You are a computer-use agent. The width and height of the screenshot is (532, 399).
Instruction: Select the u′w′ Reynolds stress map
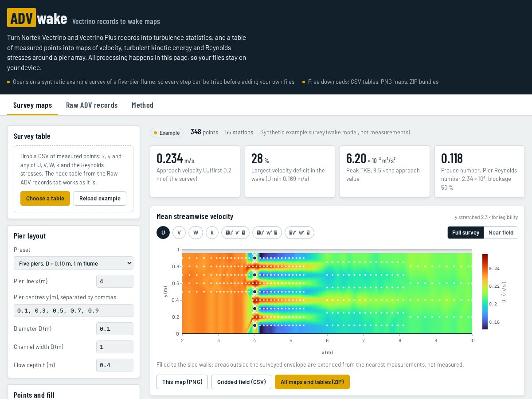coord(267,232)
